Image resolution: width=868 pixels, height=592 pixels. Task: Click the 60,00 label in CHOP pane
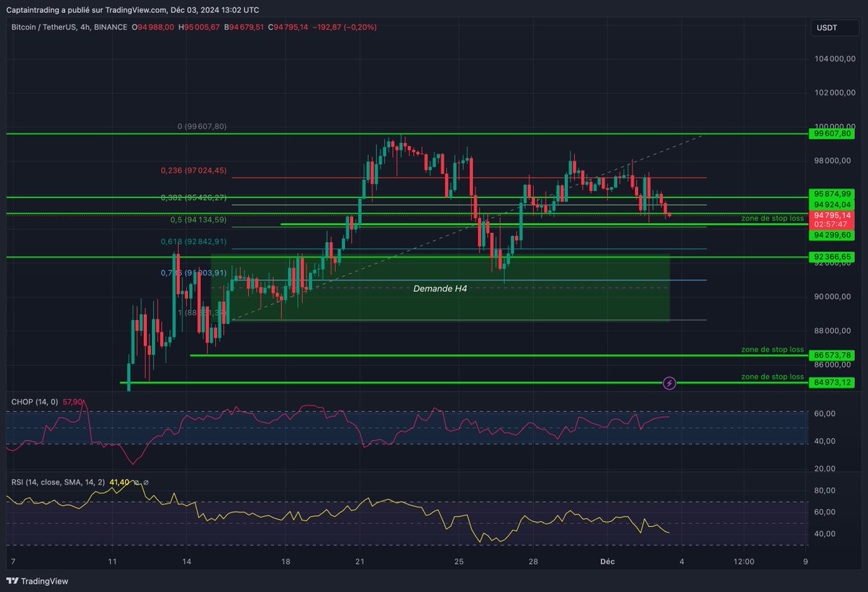(825, 413)
